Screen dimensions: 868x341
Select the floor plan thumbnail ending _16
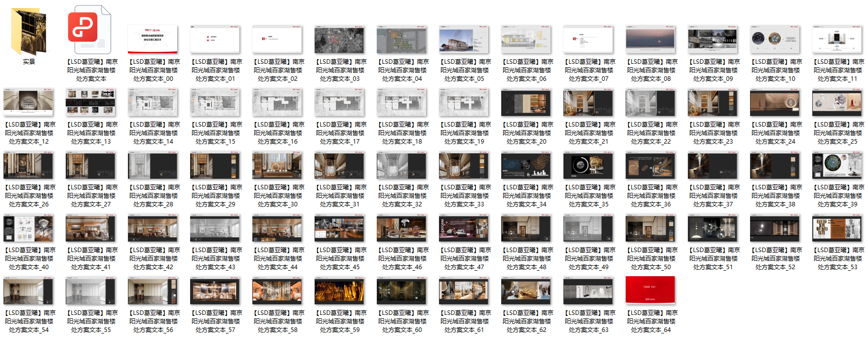click(x=277, y=102)
